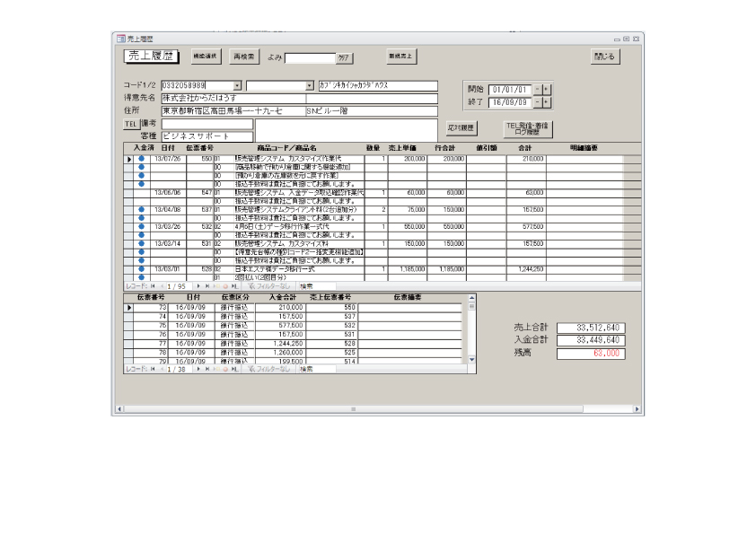Viewport: 756px width, 534px height.
Task: Click 検索 box in sales list navigator
Action: coord(316,286)
